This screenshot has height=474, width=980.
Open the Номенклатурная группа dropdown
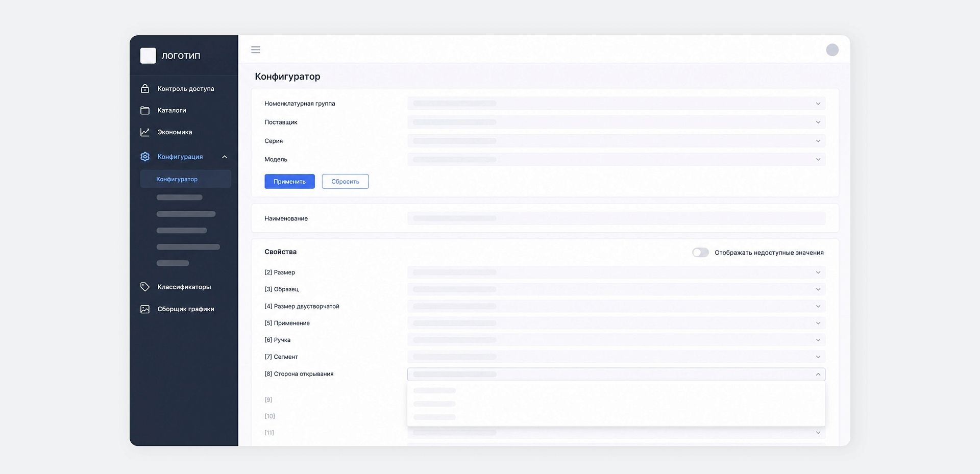616,104
